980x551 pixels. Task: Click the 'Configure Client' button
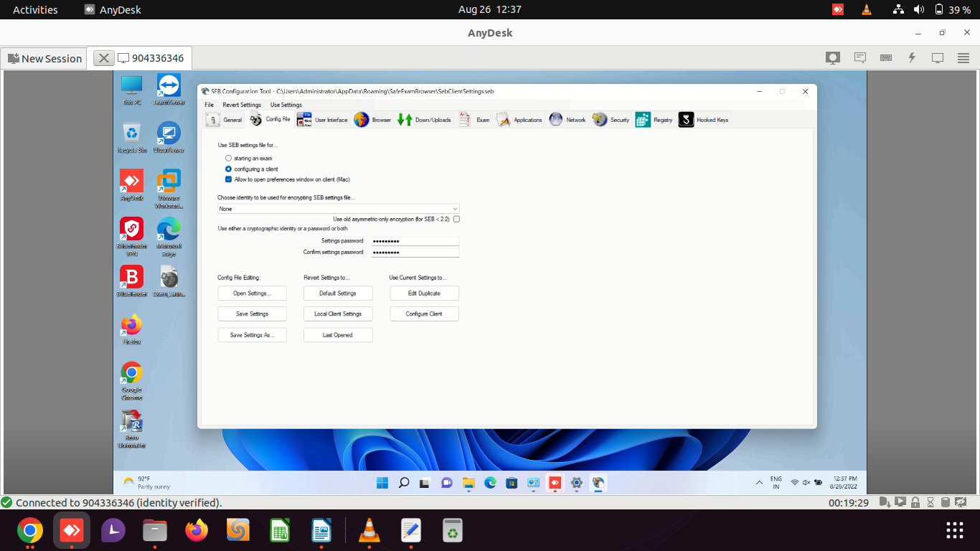pyautogui.click(x=423, y=314)
